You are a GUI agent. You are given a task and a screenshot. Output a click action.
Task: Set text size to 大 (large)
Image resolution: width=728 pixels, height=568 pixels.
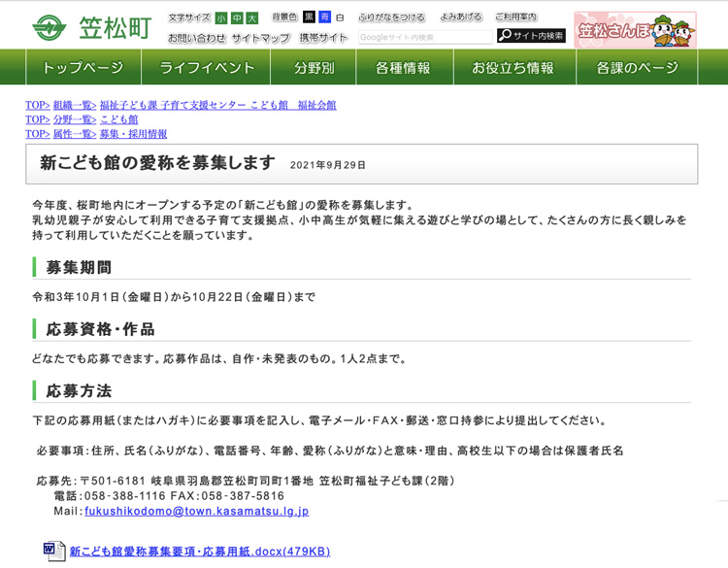252,18
